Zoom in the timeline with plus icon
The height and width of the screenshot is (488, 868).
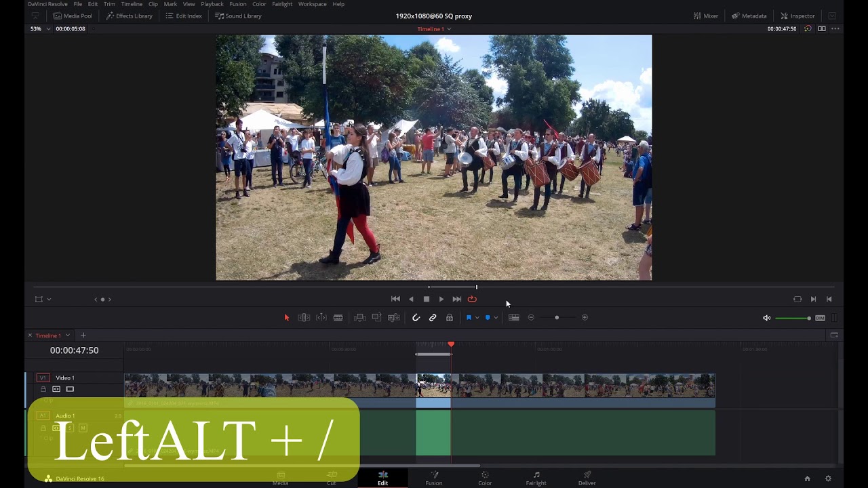585,317
